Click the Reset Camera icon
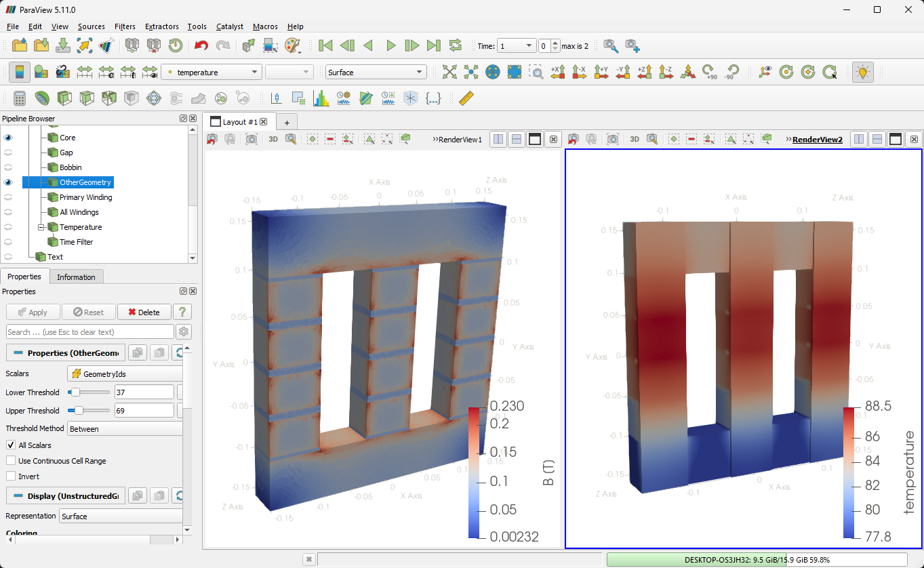Image resolution: width=924 pixels, height=568 pixels. click(449, 72)
